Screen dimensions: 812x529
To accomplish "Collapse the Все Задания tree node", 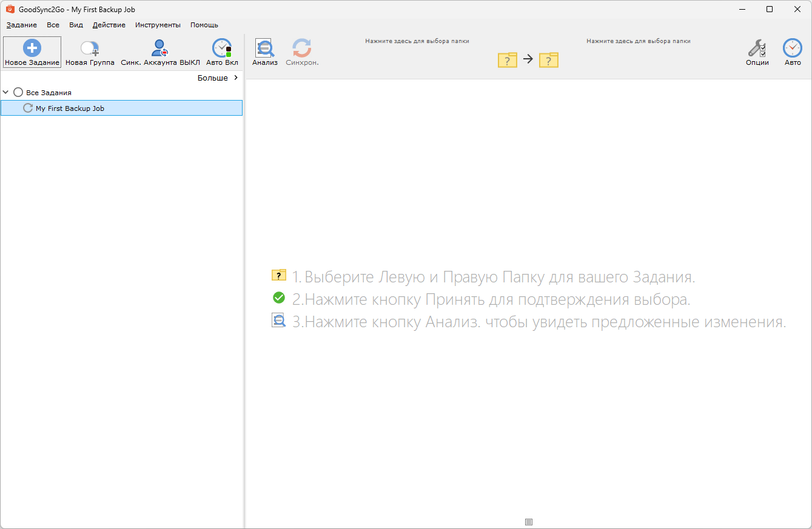I will (6, 92).
